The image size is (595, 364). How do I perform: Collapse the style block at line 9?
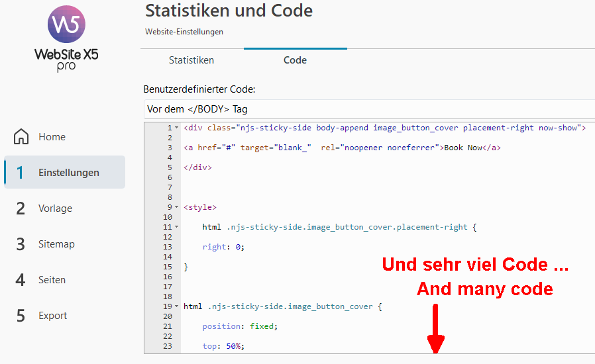click(x=177, y=207)
